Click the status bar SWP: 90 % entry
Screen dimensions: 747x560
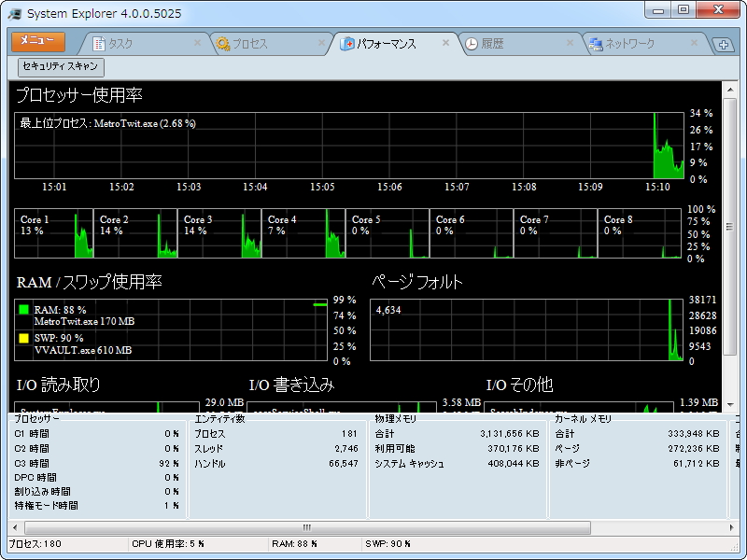(x=388, y=543)
